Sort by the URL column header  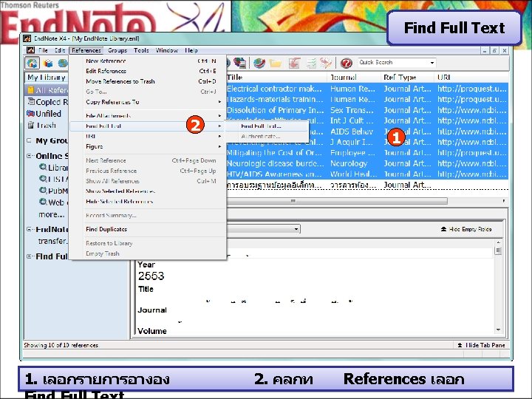click(471, 78)
